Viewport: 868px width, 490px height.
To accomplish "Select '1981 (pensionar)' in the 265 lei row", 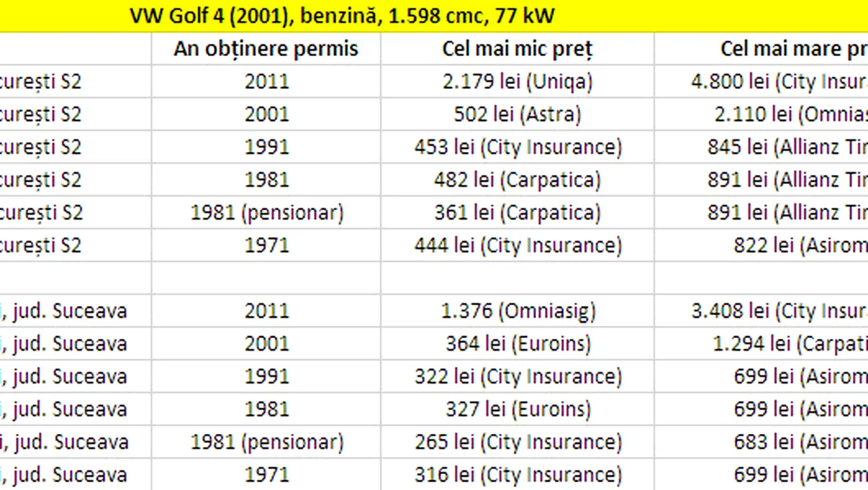I will tap(266, 442).
